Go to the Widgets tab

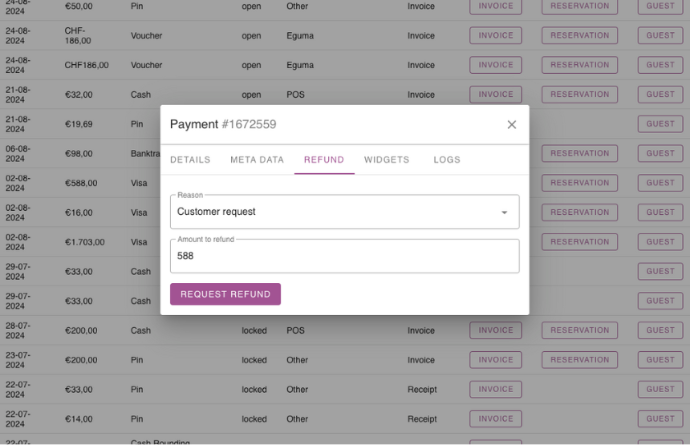pos(386,160)
